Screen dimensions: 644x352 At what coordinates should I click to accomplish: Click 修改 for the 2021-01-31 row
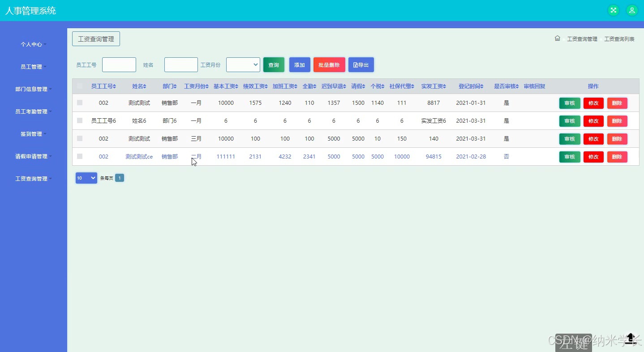point(593,103)
